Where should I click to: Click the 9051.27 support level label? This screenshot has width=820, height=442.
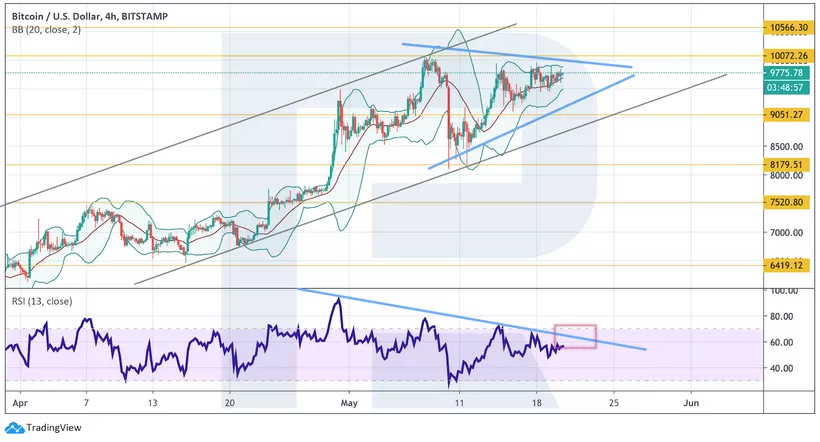789,114
